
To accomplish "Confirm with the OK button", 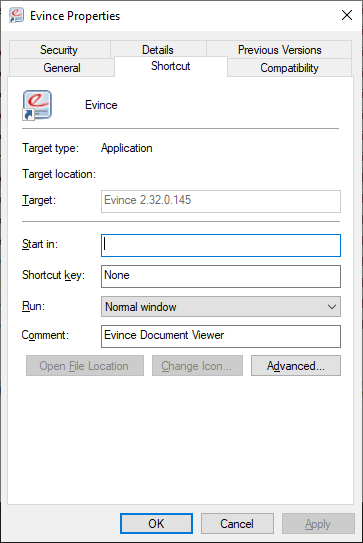I will coord(156,523).
